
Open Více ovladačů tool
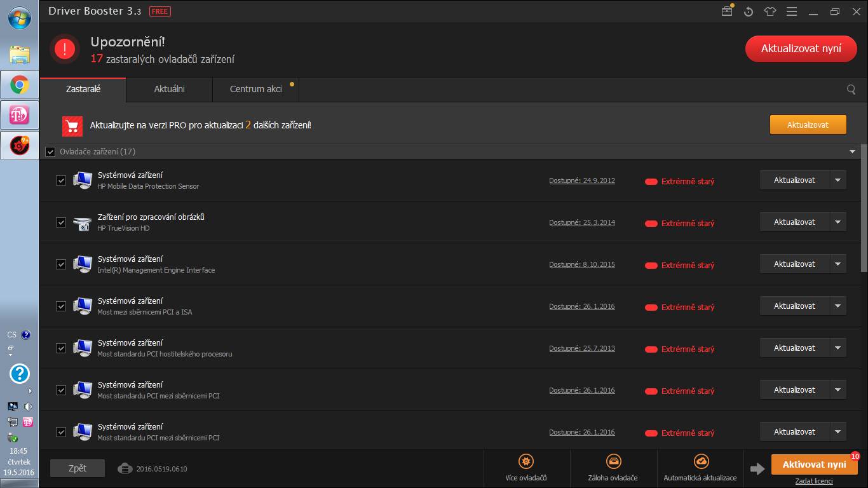pos(526,469)
